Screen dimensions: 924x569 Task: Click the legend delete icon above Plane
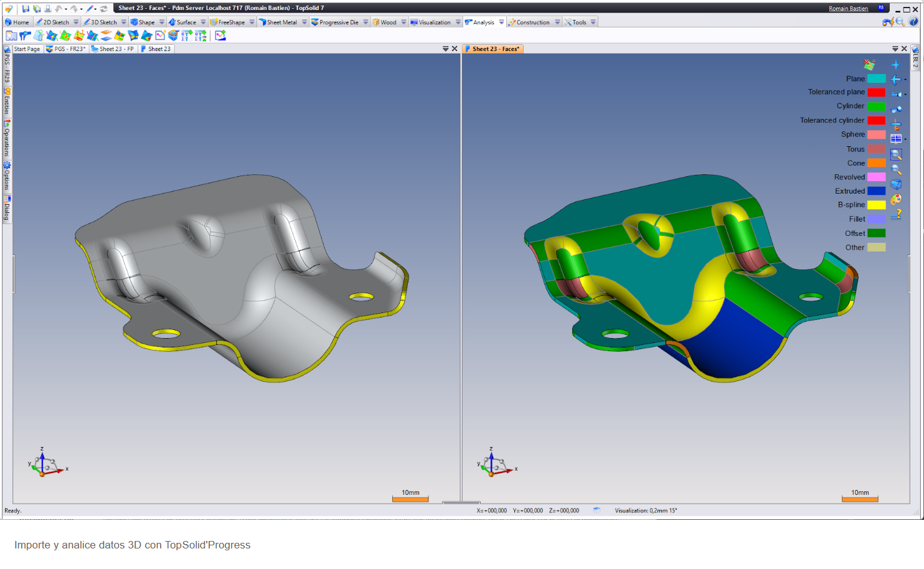click(869, 65)
